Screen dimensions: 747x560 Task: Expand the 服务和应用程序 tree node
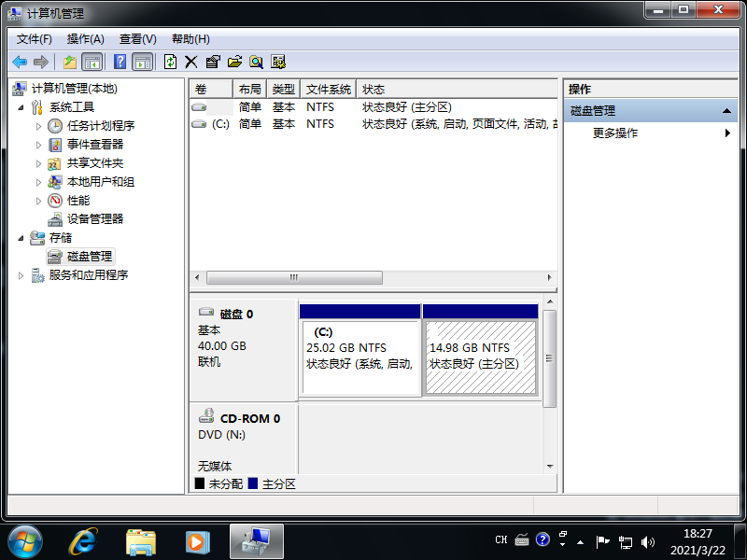coord(21,274)
